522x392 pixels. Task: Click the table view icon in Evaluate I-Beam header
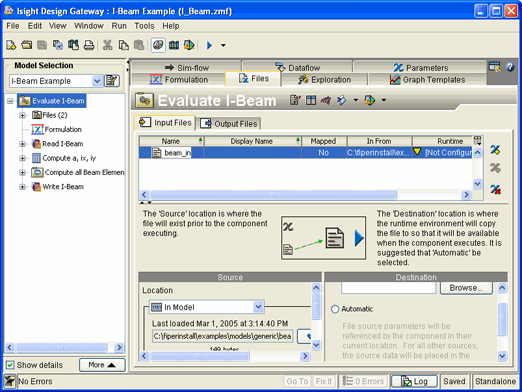click(x=311, y=100)
